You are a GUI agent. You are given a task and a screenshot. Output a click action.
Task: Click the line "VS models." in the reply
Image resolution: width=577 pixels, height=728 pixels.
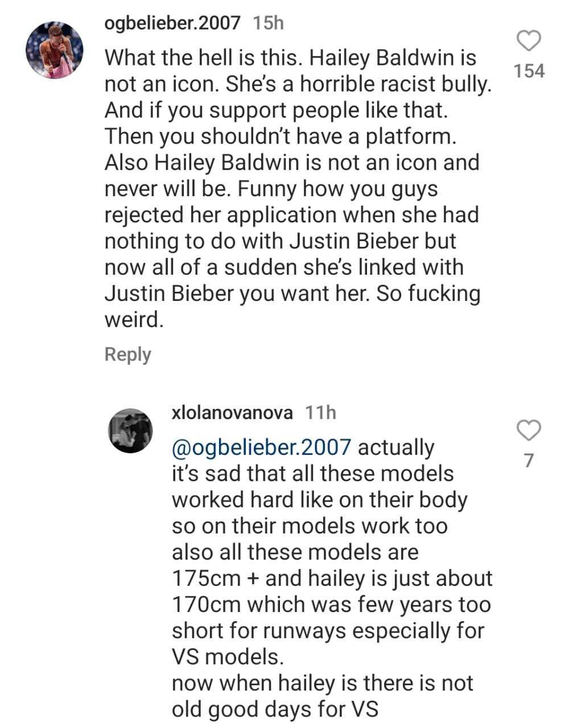point(227,657)
